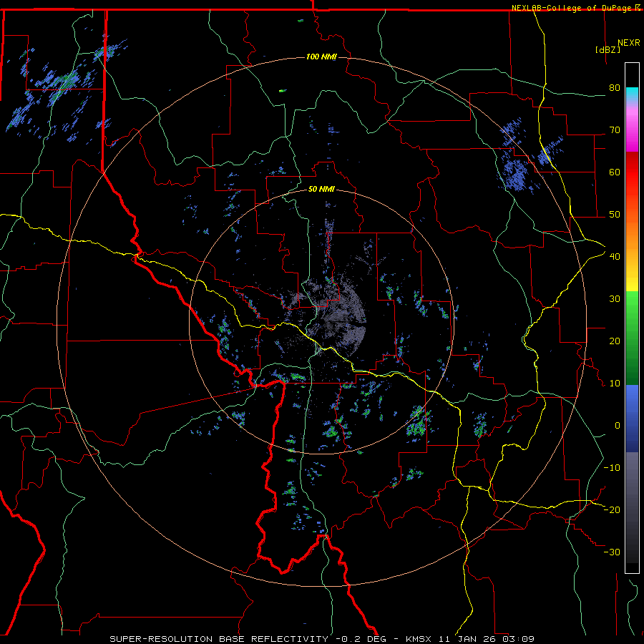Select the -10 value on dBZ scale
644x644 pixels.
(612, 468)
